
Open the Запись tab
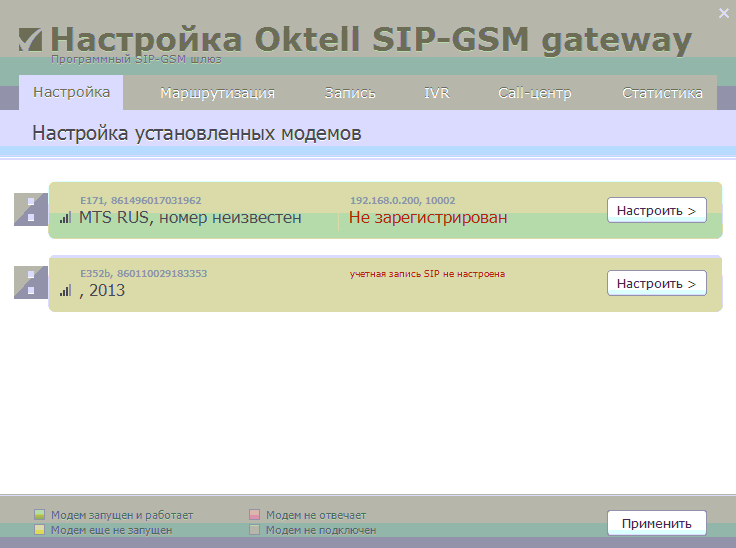click(350, 93)
